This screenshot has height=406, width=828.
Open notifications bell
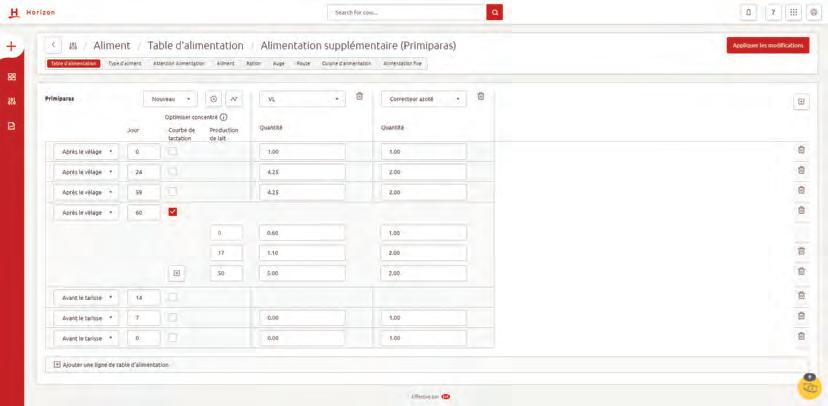point(749,12)
